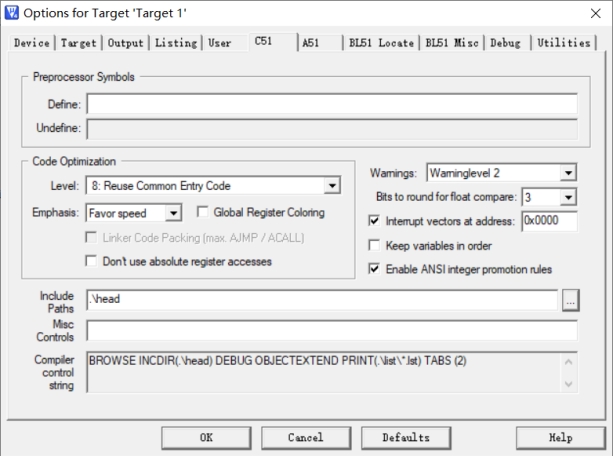Enable Global Register Coloring checkbox
Screen dimensions: 613x457
(x=203, y=212)
